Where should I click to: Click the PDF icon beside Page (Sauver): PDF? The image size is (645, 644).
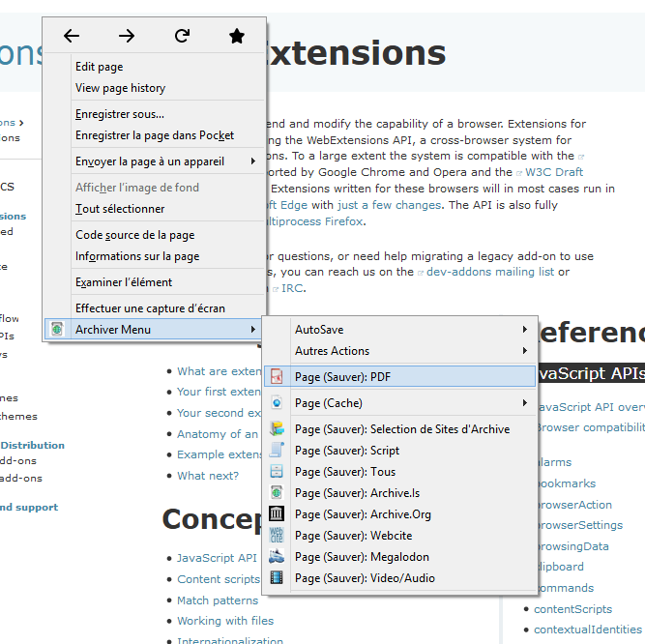(x=277, y=376)
